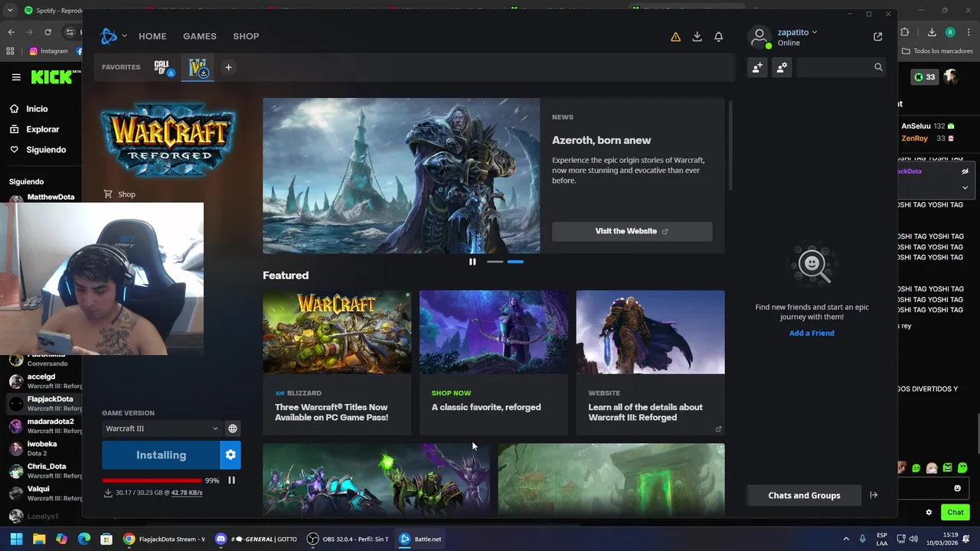The image size is (980, 551).
Task: Click the Azeroth born anew banner image
Action: coord(401,175)
